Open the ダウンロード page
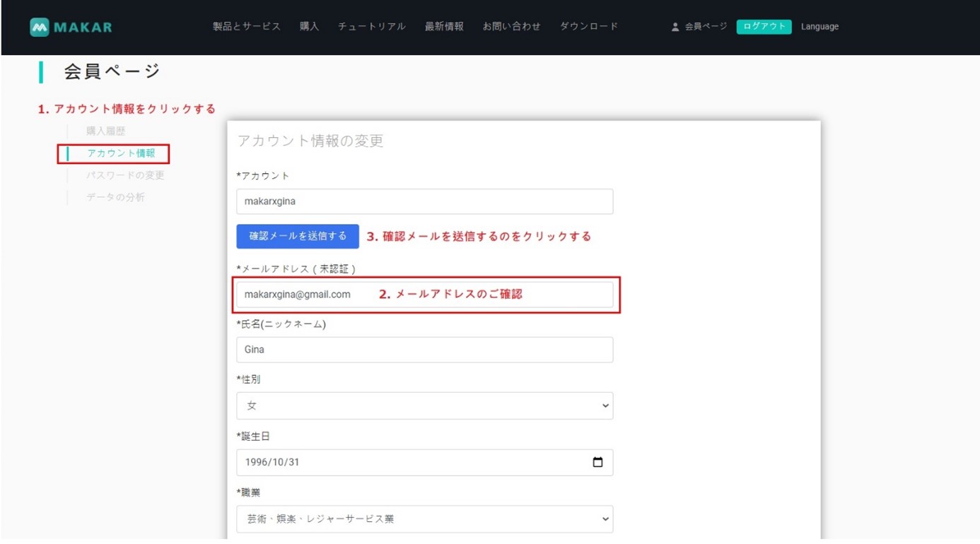The height and width of the screenshot is (544, 980). point(589,26)
